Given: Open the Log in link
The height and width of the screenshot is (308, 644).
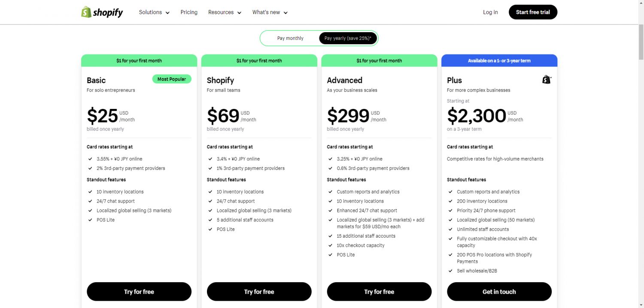Looking at the screenshot, I should (x=490, y=12).
